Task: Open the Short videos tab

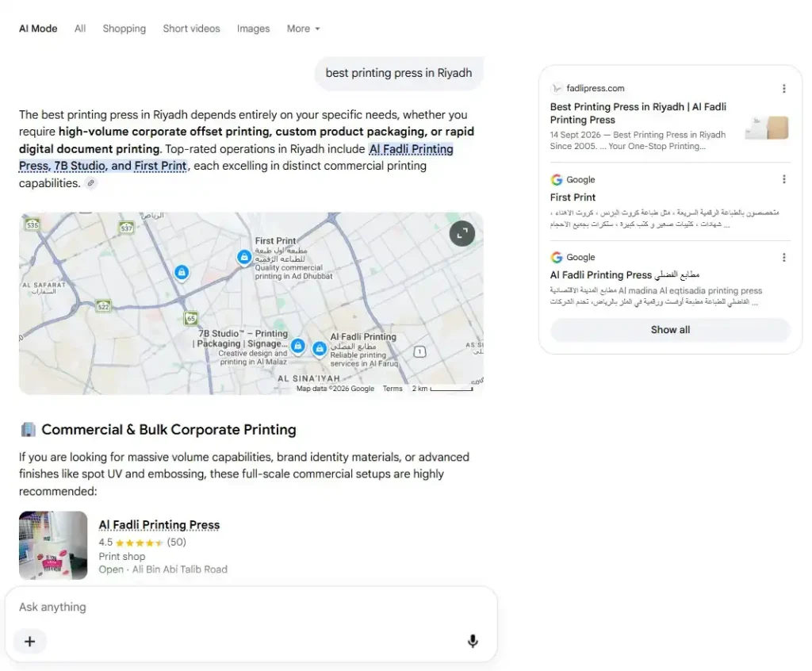Action: click(192, 29)
